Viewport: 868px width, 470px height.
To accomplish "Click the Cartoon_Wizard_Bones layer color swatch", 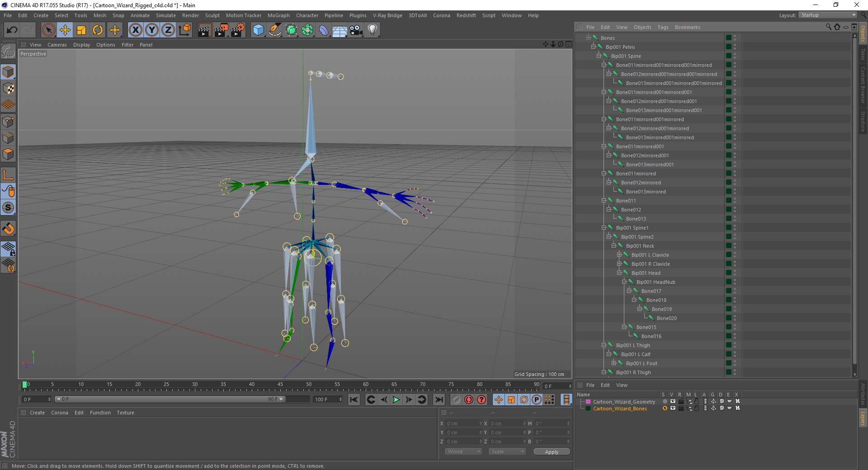I will click(x=588, y=409).
